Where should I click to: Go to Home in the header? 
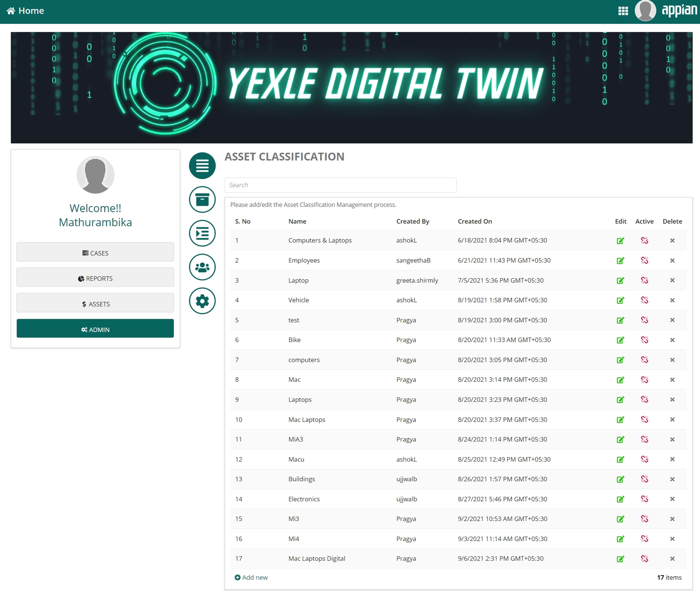click(x=25, y=11)
